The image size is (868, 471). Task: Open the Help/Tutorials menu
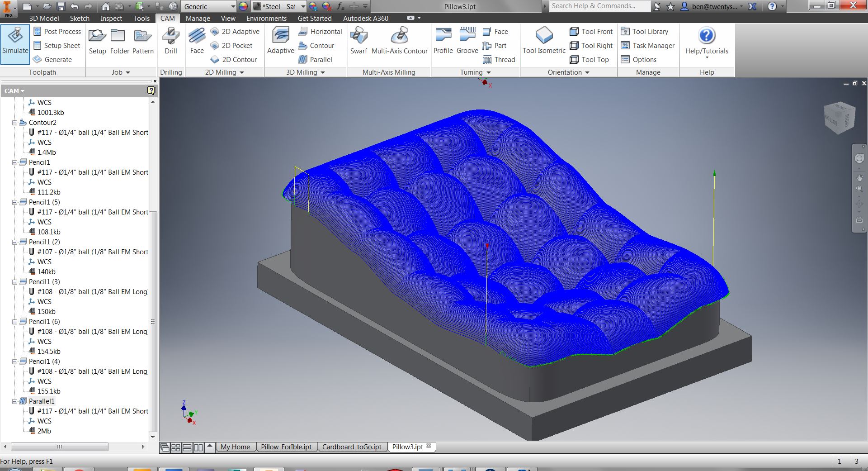click(707, 43)
